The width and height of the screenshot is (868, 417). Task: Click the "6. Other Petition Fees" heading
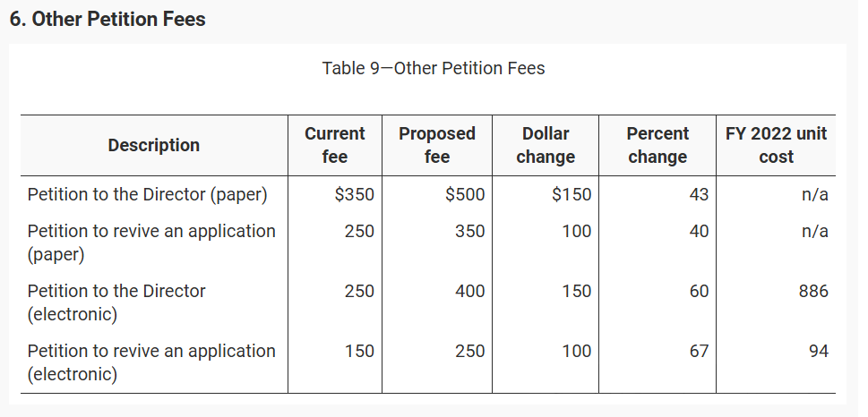tap(107, 19)
